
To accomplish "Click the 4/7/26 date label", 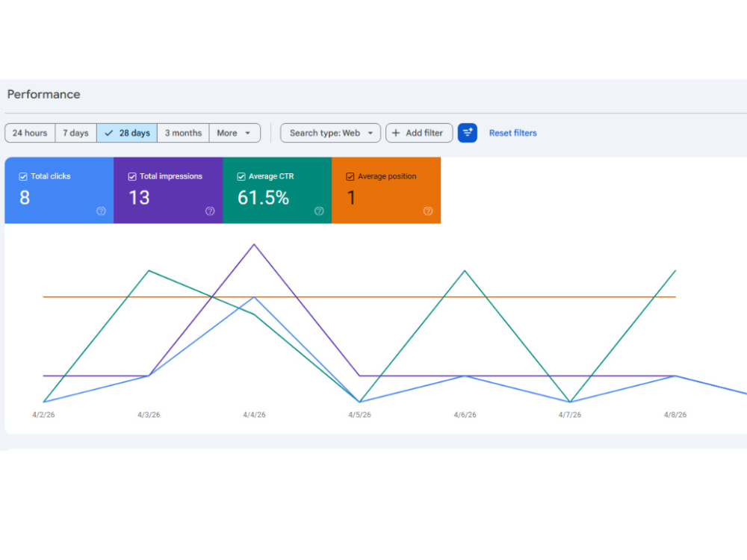I will pos(570,414).
